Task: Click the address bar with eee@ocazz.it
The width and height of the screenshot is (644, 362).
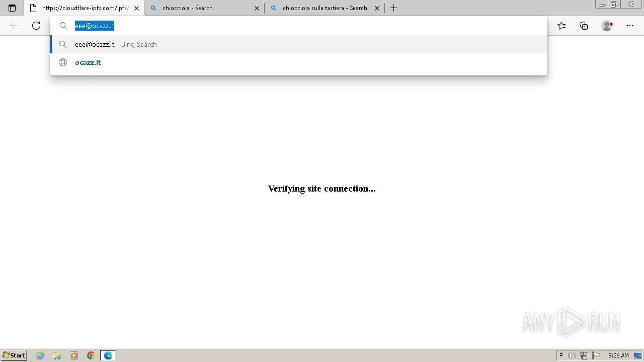Action: (x=299, y=26)
